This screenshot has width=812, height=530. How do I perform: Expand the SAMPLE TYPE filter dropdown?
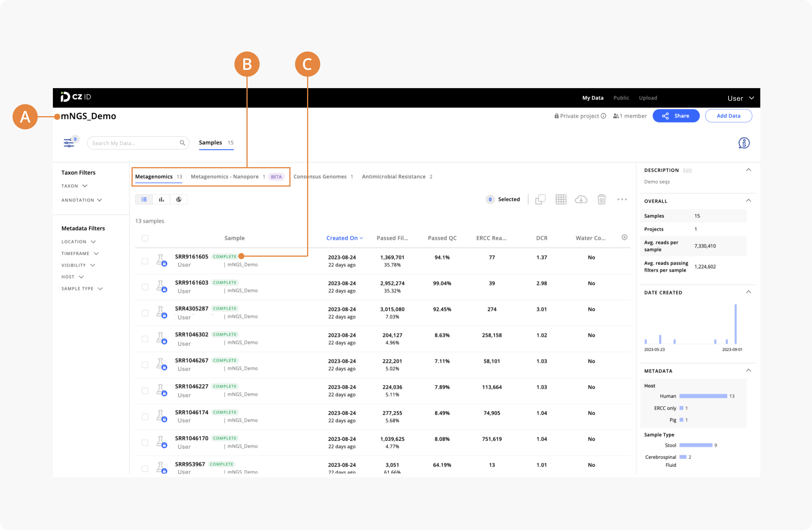[x=82, y=289]
